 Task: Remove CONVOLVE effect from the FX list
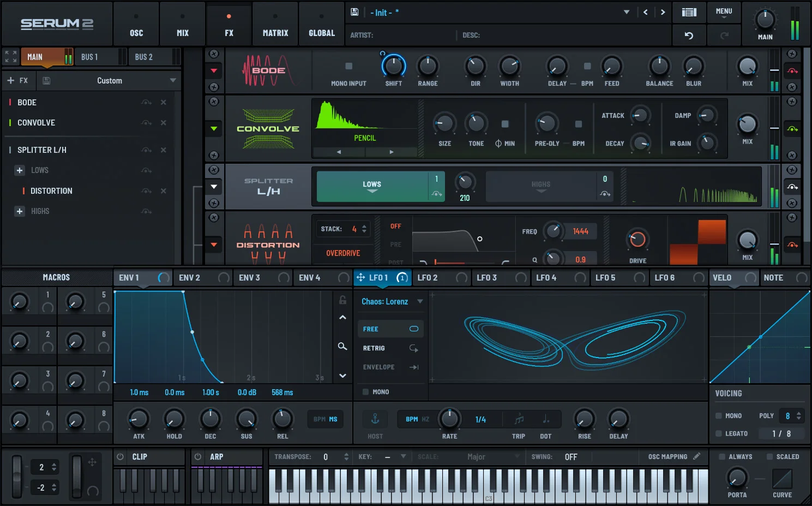(164, 123)
